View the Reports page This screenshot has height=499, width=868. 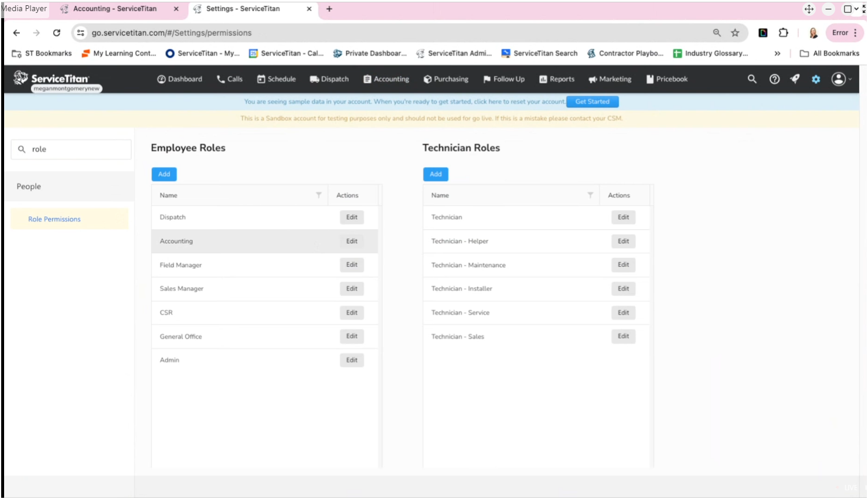[557, 79]
